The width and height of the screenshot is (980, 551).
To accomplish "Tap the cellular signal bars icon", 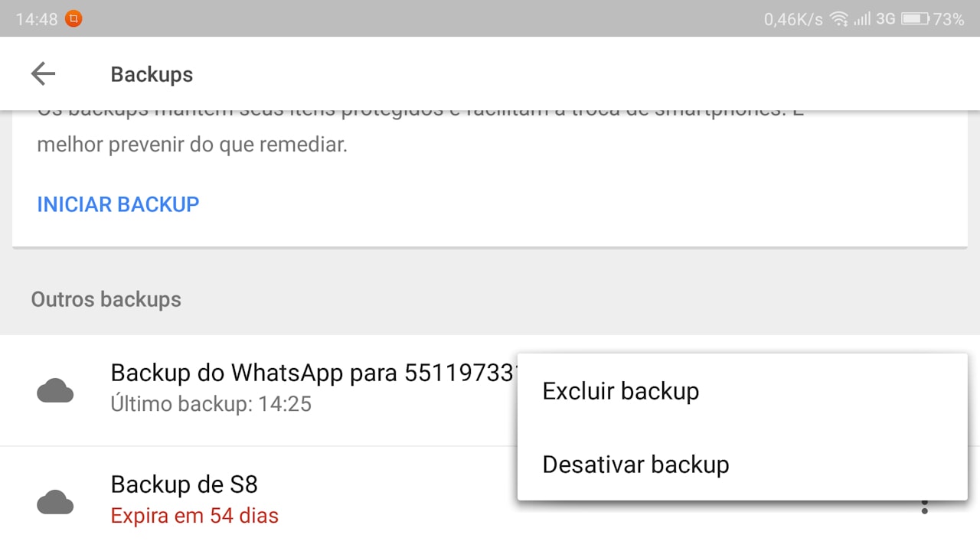I will point(862,19).
